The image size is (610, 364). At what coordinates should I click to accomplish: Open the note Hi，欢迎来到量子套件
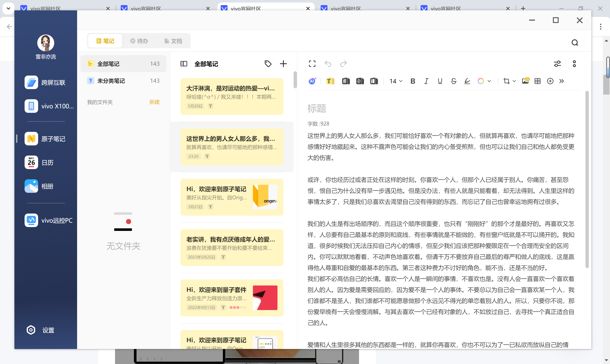pos(232,298)
